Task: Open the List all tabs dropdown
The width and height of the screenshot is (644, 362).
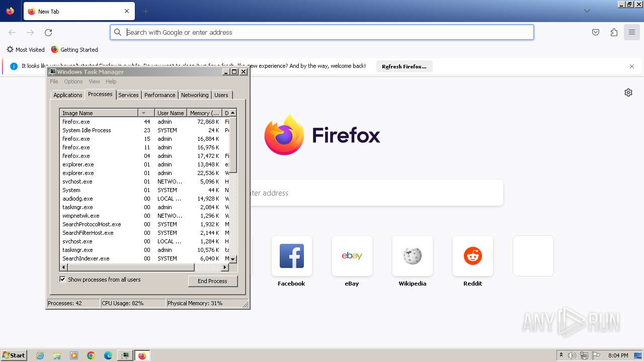Action: [587, 11]
